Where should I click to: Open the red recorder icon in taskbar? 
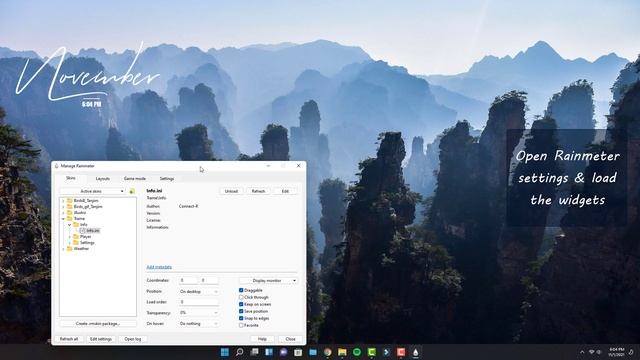coord(401,352)
